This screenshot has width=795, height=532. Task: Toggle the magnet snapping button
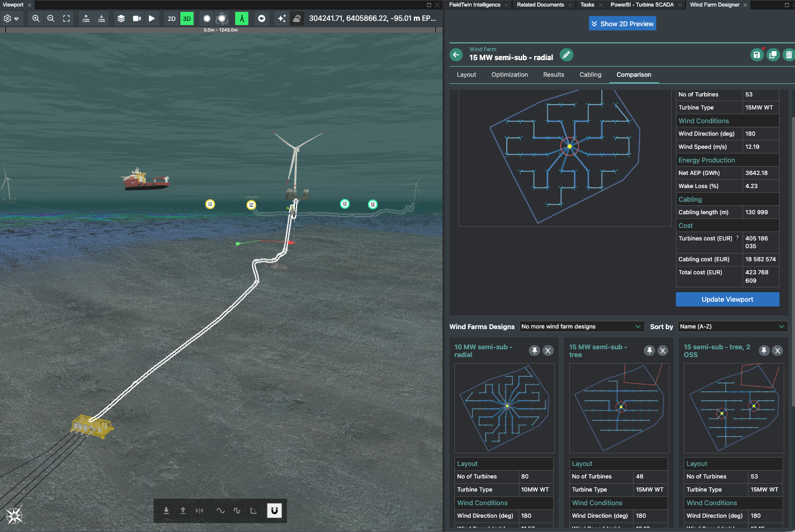[274, 510]
